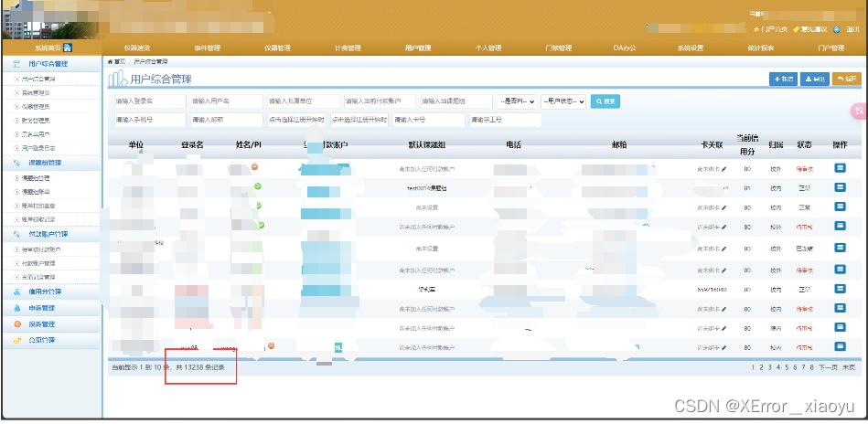The width and height of the screenshot is (868, 424).
Task: Click the pencil icon in the 已冻结 row
Action: (x=723, y=249)
